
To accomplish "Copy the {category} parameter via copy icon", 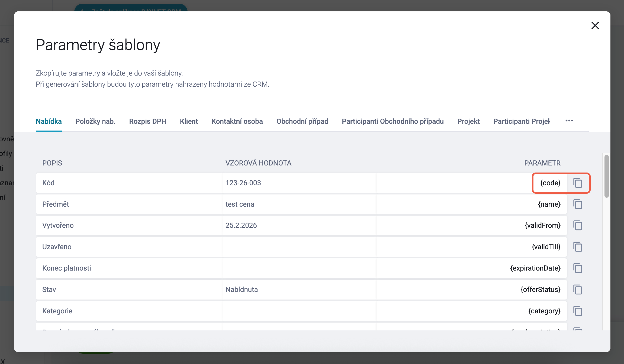I will (578, 311).
